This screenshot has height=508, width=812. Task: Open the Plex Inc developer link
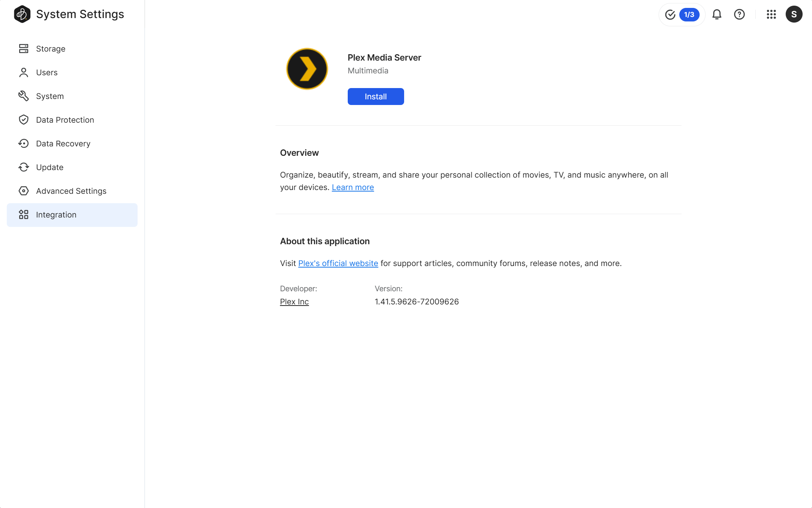(294, 301)
